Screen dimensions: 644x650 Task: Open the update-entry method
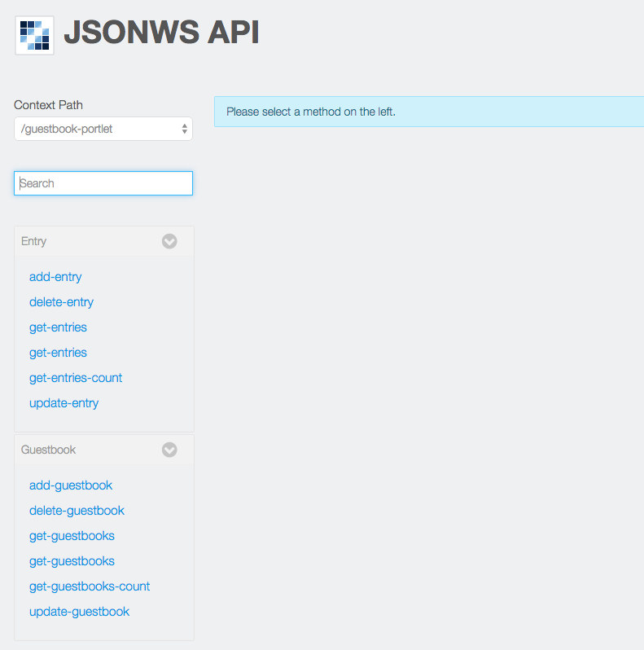pyautogui.click(x=64, y=403)
